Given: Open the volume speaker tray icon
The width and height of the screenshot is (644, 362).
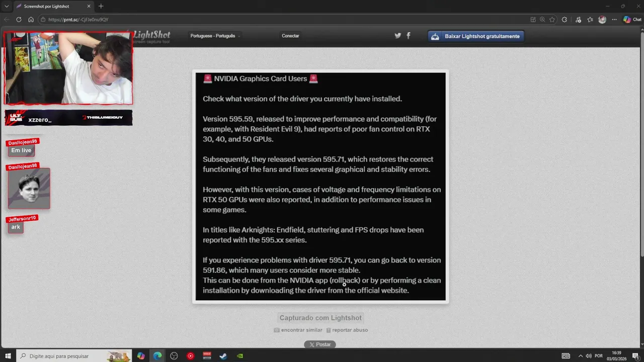Looking at the screenshot, I should click(588, 356).
